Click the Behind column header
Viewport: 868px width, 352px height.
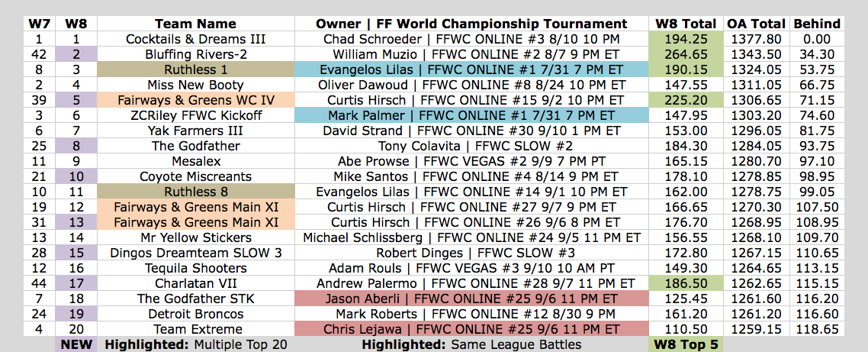(x=817, y=24)
